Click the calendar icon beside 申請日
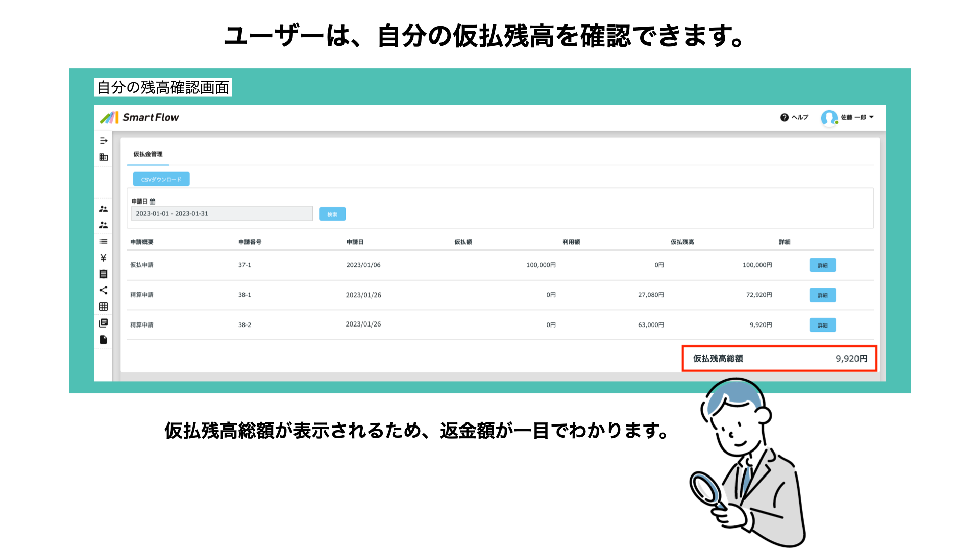 coord(153,202)
